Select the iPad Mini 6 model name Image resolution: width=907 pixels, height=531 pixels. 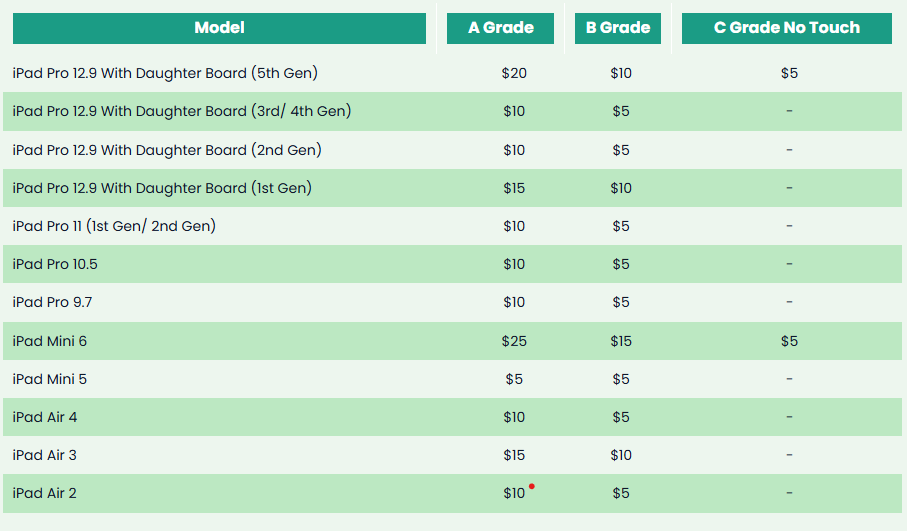point(50,341)
